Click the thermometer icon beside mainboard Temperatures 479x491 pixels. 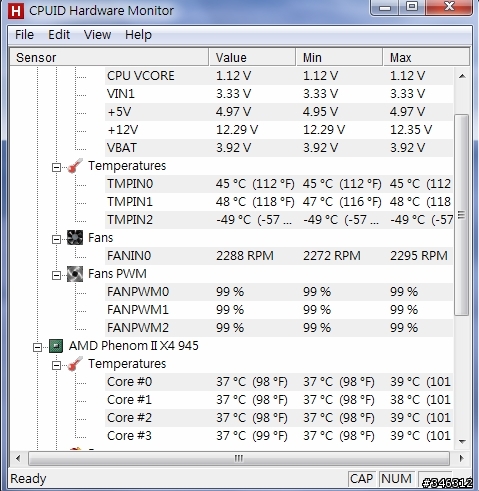coord(75,166)
